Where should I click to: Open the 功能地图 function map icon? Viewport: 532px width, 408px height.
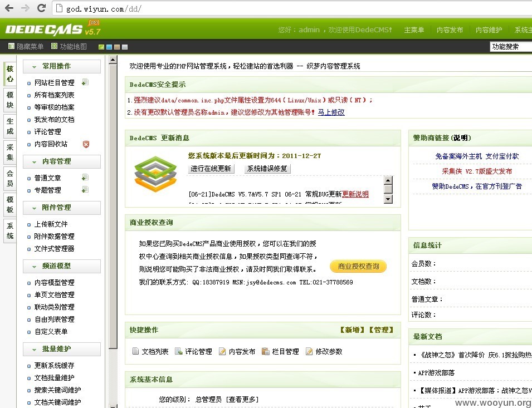pos(54,46)
